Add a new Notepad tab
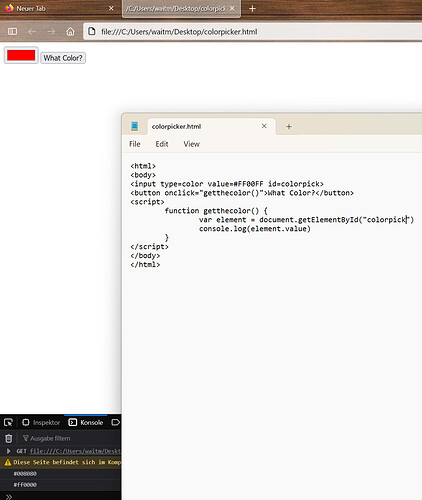This screenshot has width=422, height=500. (289, 126)
